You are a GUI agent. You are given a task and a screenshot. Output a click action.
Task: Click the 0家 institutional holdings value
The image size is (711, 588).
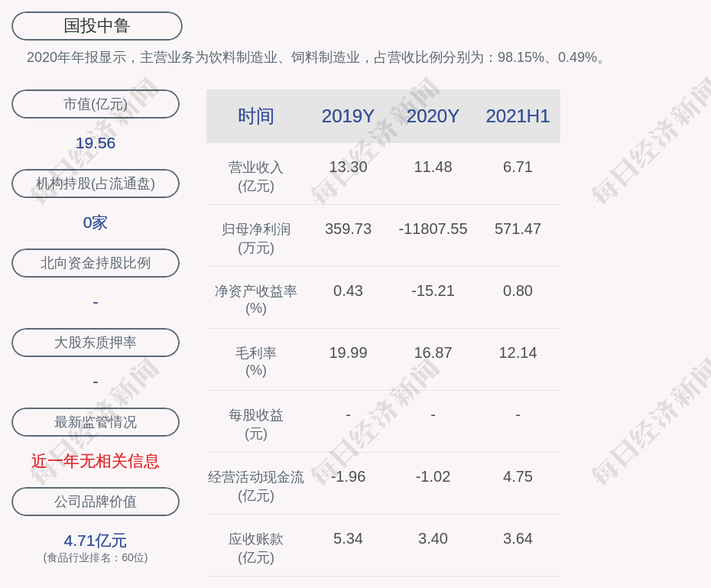[95, 222]
